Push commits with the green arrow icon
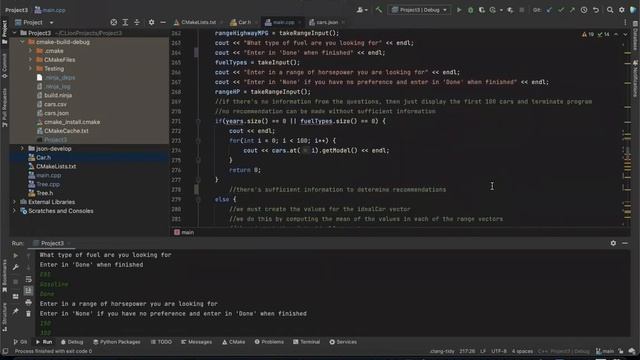 tap(572, 10)
